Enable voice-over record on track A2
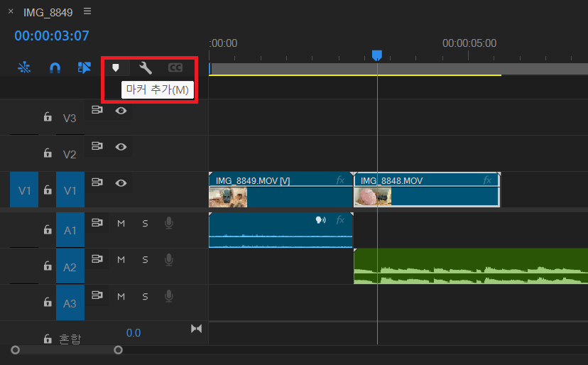This screenshot has width=588, height=365. [169, 260]
